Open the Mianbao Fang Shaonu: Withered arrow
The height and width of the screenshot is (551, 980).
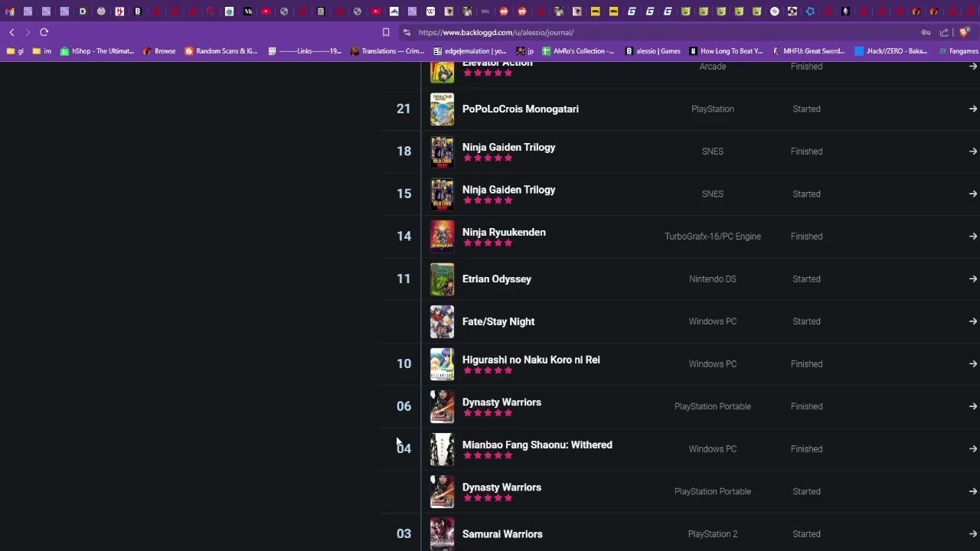coord(972,448)
